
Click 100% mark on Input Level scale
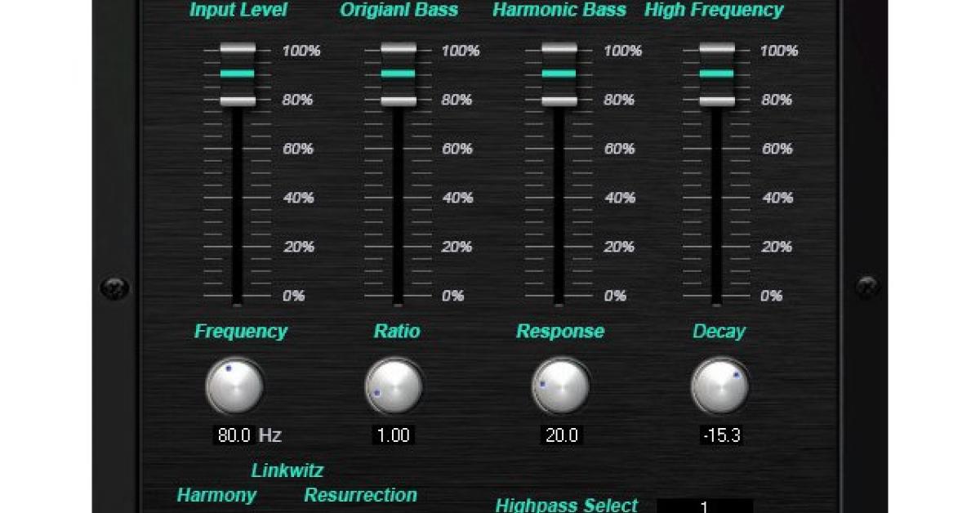coord(301,51)
